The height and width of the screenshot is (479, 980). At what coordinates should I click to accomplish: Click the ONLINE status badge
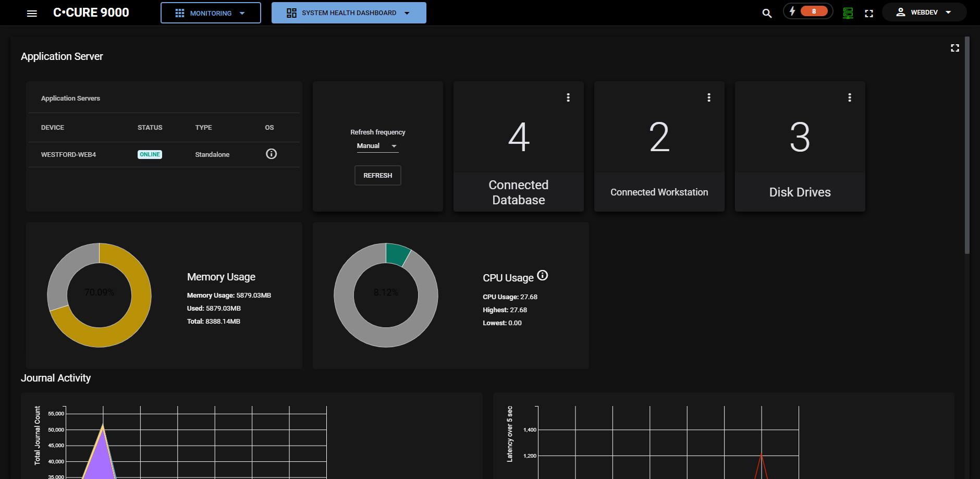click(150, 154)
